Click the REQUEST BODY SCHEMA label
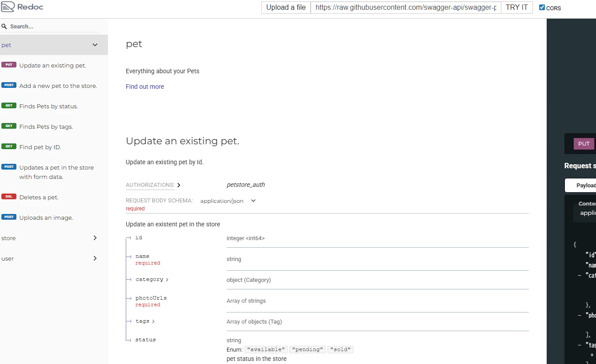The width and height of the screenshot is (596, 364). pos(159,201)
